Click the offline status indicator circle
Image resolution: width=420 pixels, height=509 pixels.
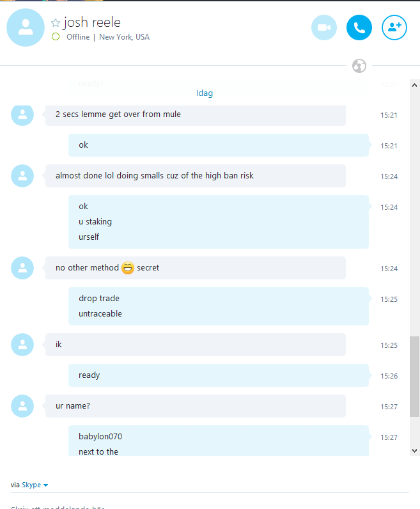coord(56,36)
